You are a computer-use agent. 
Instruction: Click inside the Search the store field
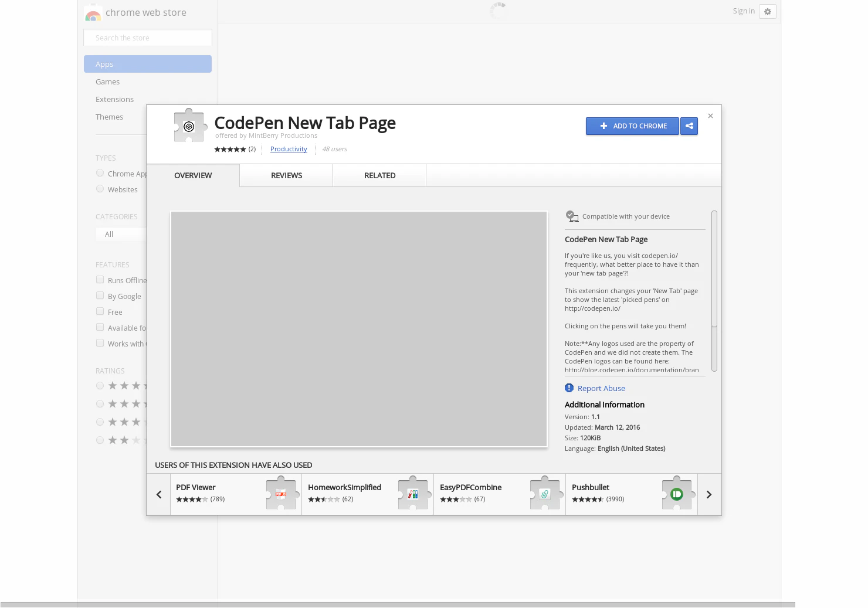coord(147,38)
